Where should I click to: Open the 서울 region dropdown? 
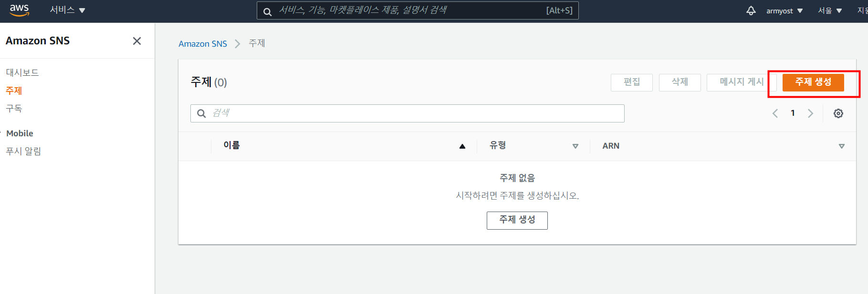(830, 10)
